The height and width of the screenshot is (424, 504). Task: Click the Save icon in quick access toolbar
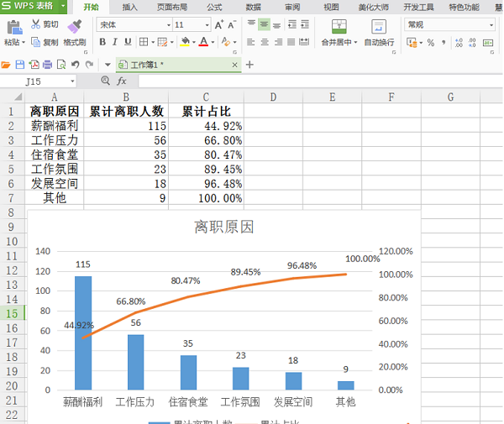coord(20,64)
